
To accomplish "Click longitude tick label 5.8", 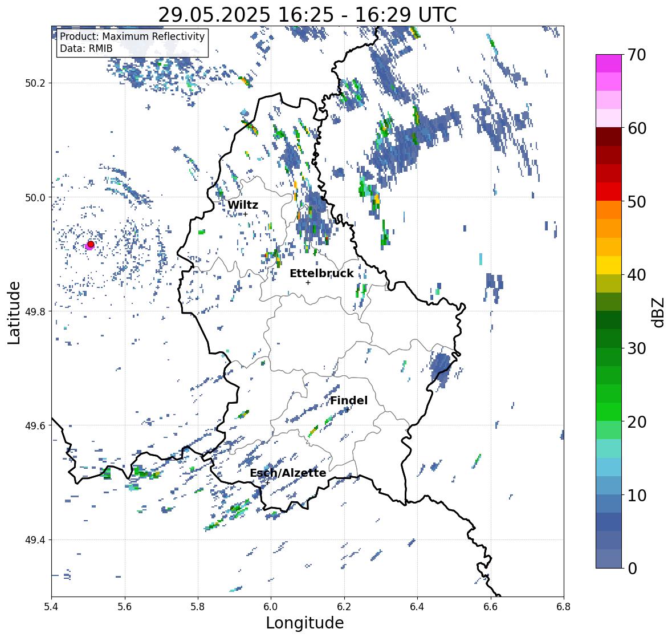I will (198, 607).
